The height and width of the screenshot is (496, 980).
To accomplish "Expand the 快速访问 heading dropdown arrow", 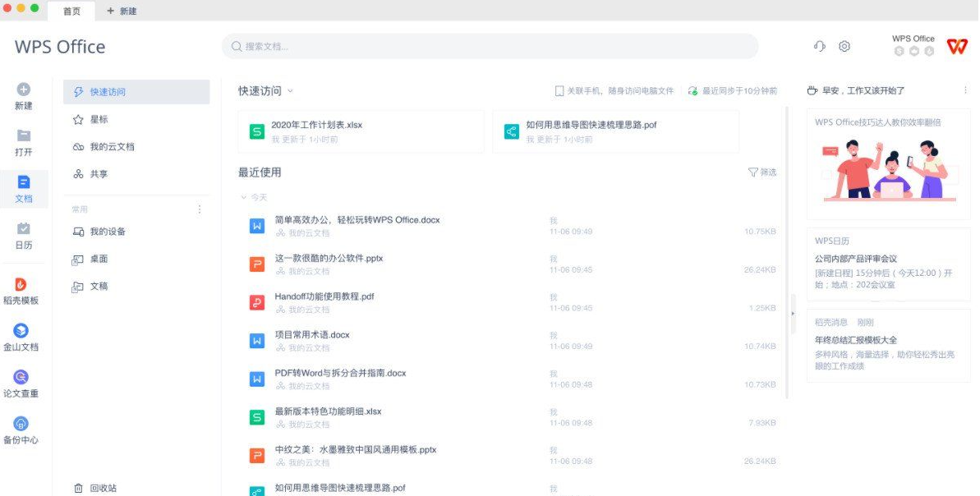I will point(290,91).
